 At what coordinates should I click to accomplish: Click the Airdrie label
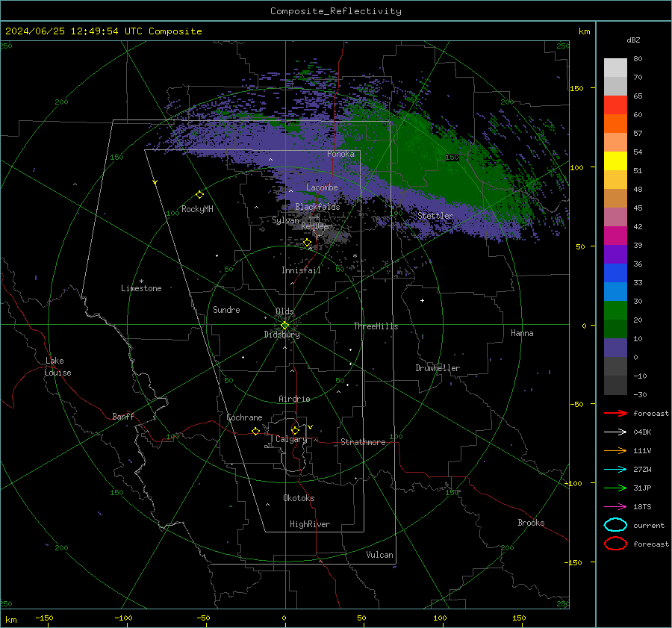click(x=294, y=399)
